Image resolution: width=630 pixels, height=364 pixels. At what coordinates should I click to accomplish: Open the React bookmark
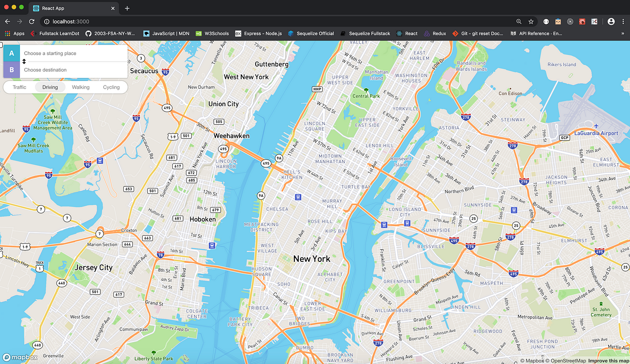click(x=407, y=33)
